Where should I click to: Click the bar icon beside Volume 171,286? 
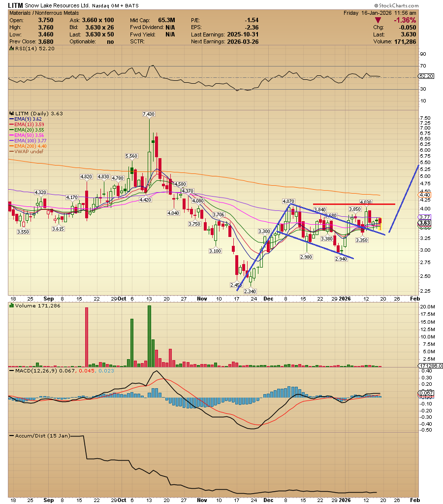click(x=11, y=305)
